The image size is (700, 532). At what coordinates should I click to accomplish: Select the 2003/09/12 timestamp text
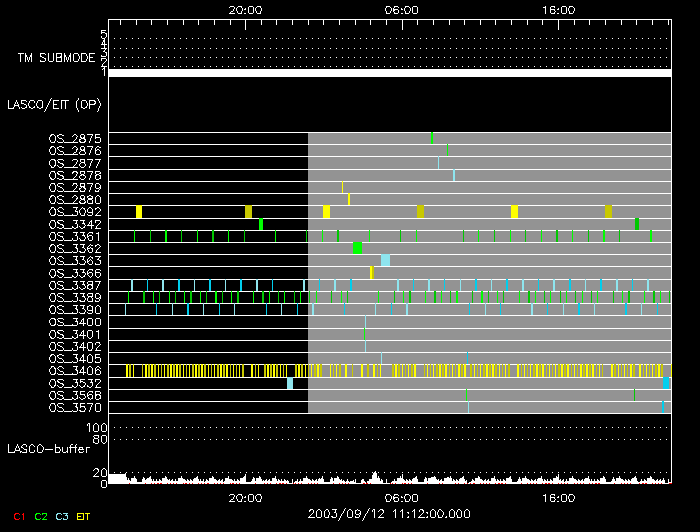click(388, 513)
